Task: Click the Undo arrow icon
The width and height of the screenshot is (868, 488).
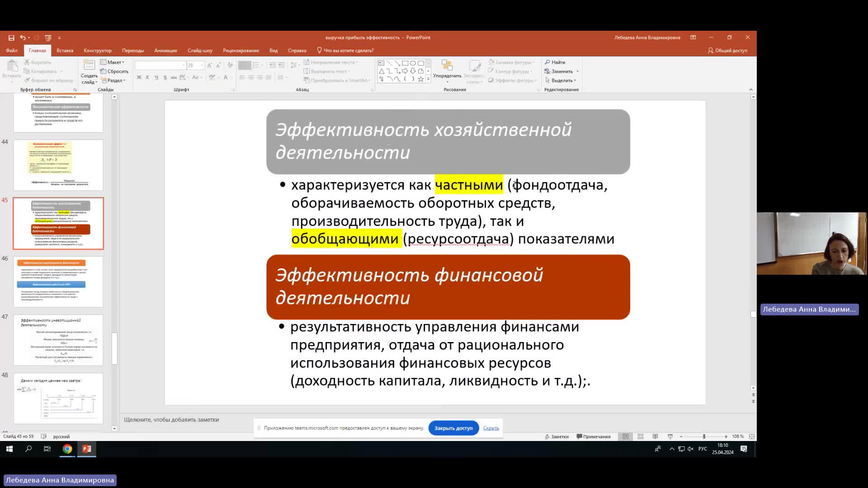Action: (23, 38)
